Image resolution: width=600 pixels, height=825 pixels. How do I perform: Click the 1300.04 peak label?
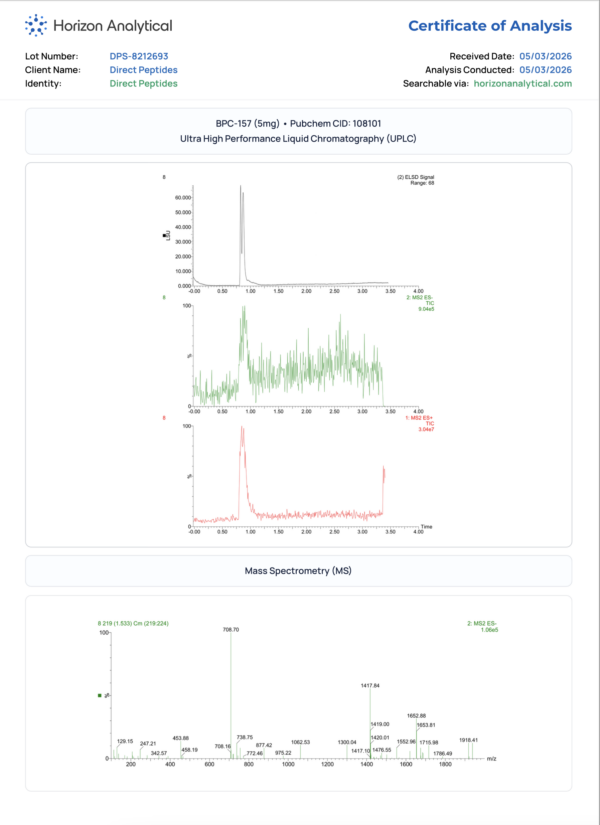point(347,742)
